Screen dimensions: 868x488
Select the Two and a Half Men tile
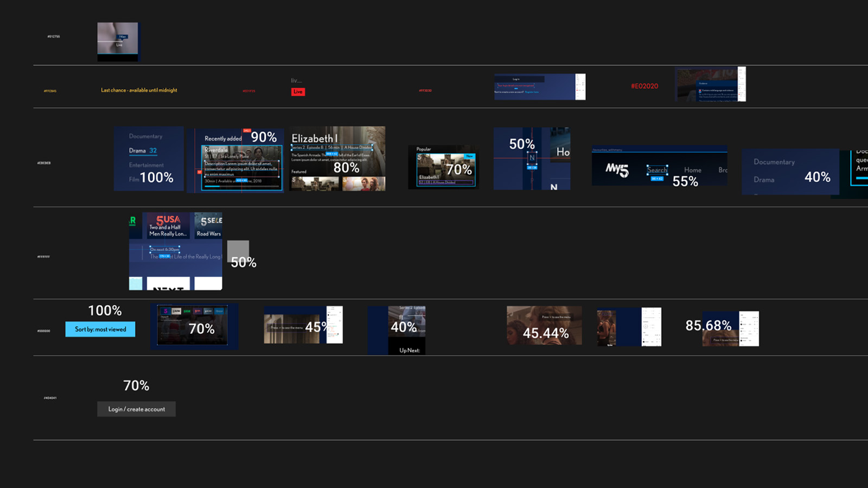click(168, 231)
